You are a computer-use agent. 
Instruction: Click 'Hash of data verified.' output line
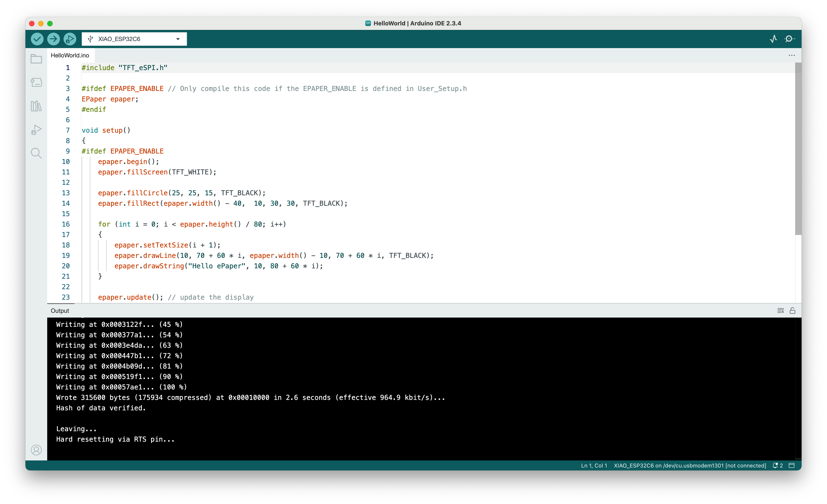pos(101,408)
